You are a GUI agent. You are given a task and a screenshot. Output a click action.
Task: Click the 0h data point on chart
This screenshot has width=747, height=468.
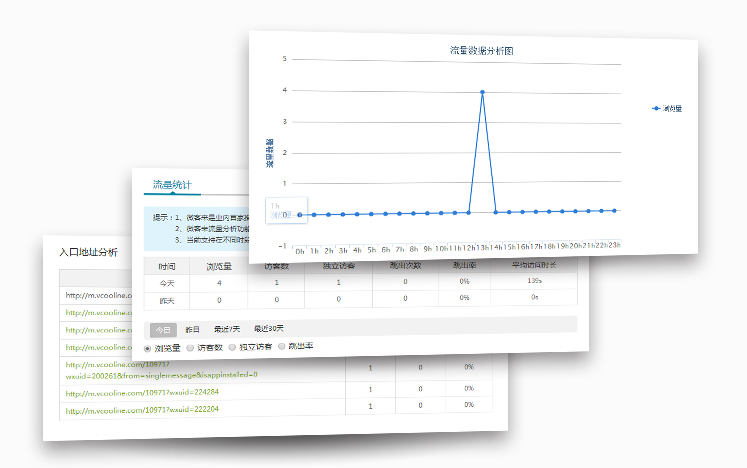300,215
